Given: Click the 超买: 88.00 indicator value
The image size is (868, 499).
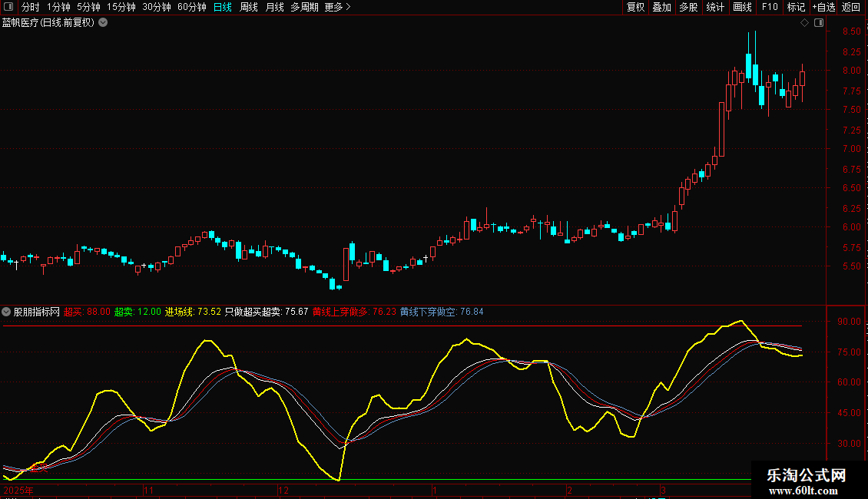Looking at the screenshot, I should click(x=87, y=312).
